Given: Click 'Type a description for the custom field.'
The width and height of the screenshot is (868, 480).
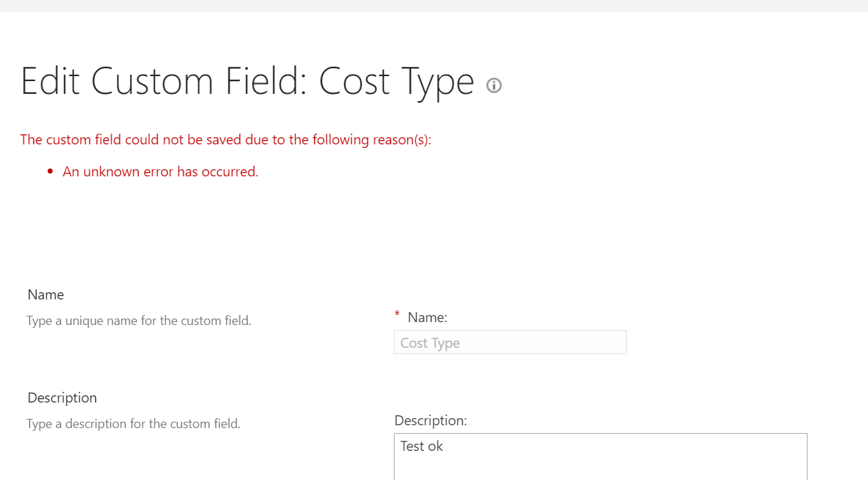Looking at the screenshot, I should pos(134,424).
